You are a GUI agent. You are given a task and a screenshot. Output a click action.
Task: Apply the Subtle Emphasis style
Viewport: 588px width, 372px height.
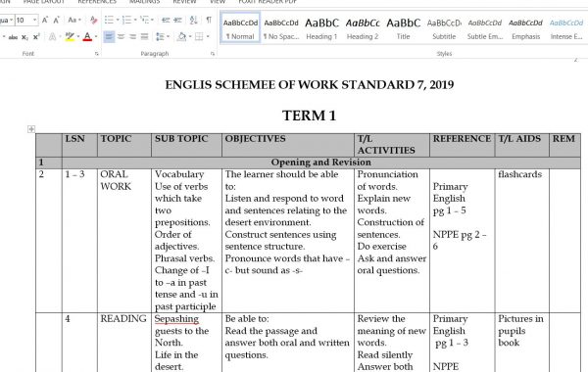(x=485, y=27)
